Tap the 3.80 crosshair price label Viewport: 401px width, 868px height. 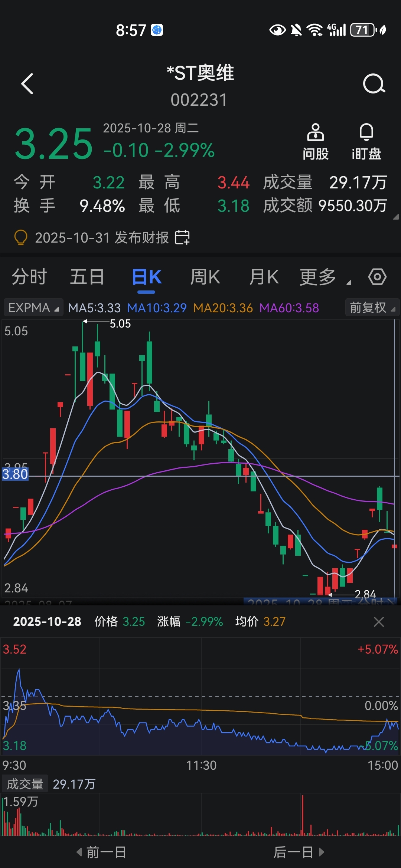click(x=15, y=474)
